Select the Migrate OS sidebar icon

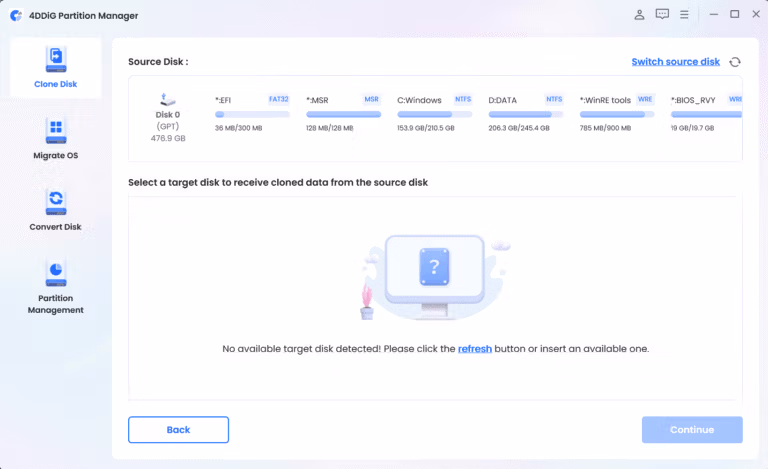pyautogui.click(x=56, y=131)
